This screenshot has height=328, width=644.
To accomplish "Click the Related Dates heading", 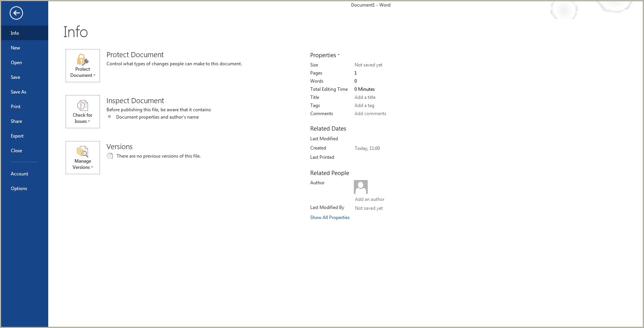I will (x=328, y=129).
